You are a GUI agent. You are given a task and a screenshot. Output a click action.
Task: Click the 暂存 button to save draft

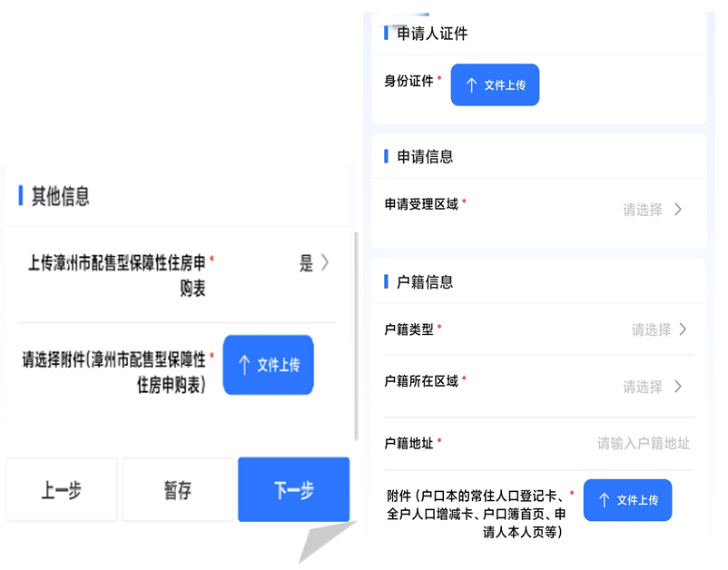[x=178, y=491]
